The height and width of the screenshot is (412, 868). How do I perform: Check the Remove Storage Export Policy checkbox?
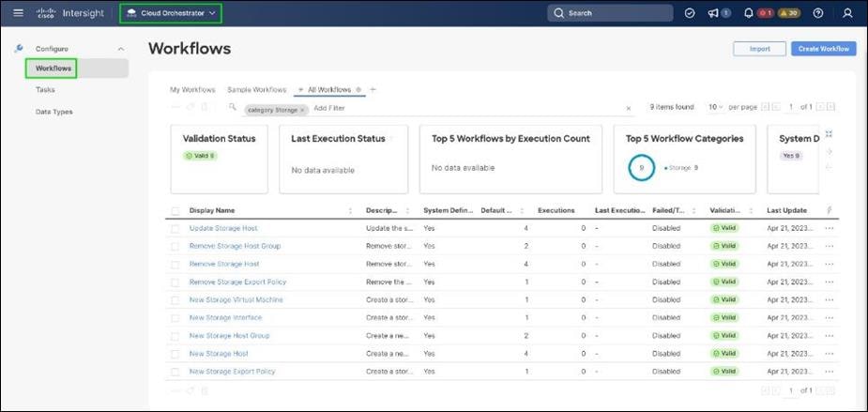pyautogui.click(x=175, y=282)
